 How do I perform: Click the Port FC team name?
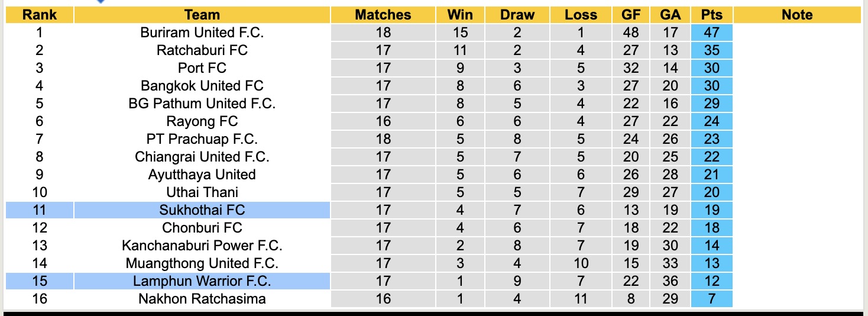[202, 68]
